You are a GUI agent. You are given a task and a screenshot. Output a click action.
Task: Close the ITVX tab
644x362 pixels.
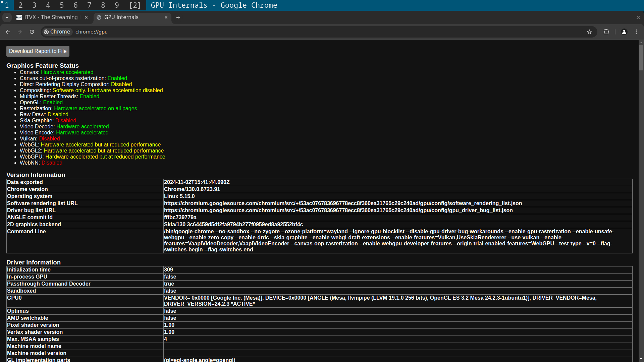(x=86, y=17)
